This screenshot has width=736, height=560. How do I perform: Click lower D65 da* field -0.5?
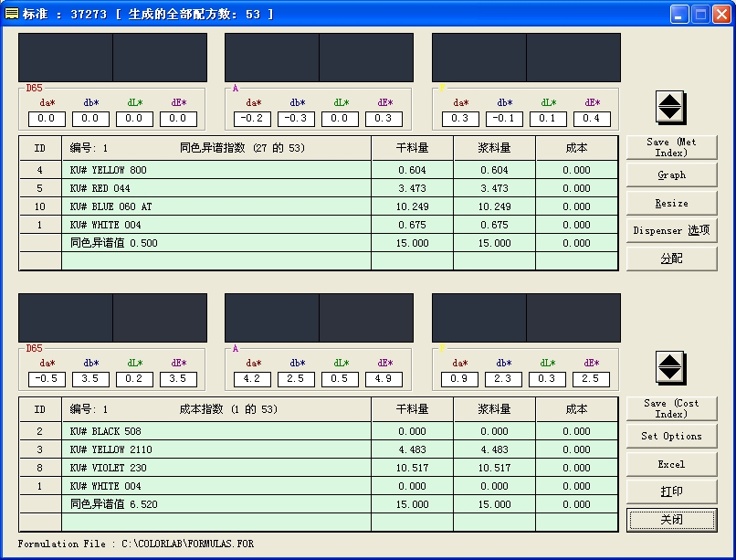pyautogui.click(x=47, y=379)
